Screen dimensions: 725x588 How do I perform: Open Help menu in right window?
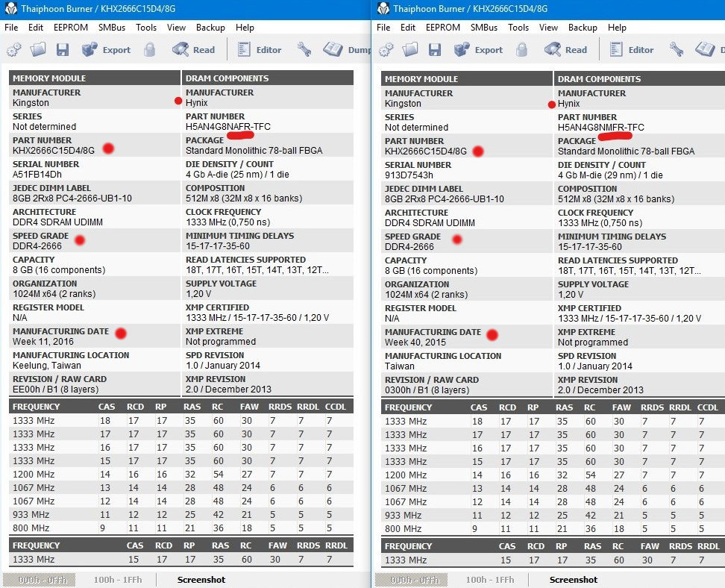click(x=617, y=28)
